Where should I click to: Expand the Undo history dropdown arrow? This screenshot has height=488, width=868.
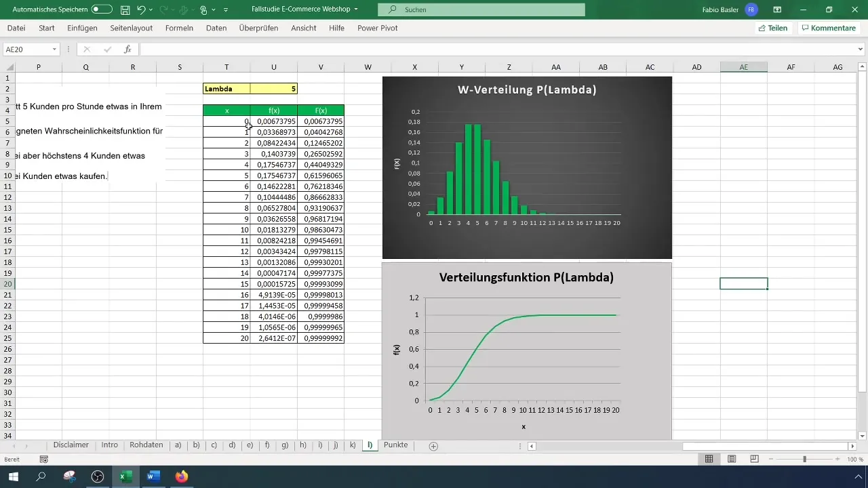[152, 10]
